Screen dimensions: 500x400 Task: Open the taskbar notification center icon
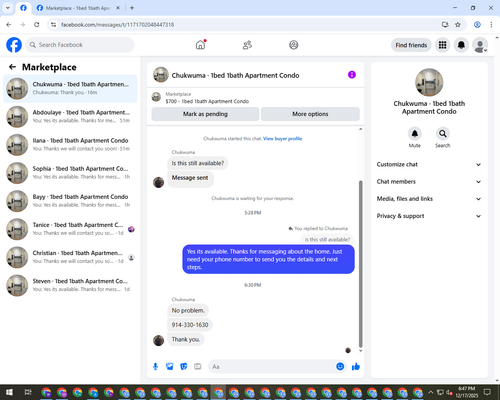(x=488, y=392)
